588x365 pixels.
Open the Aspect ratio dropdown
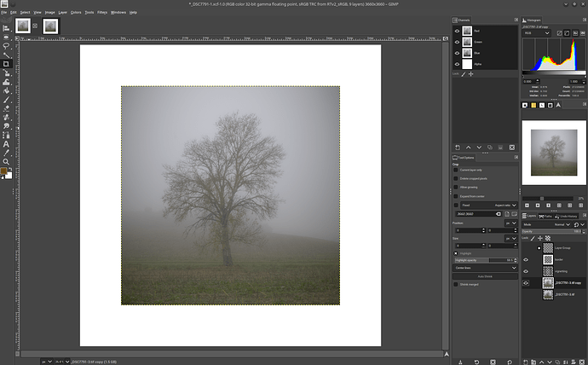[x=504, y=206]
